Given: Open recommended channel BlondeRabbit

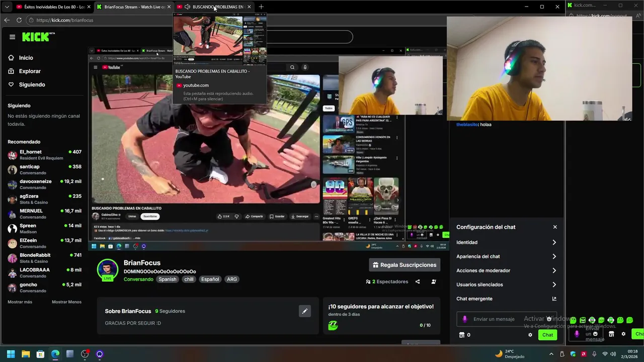Looking at the screenshot, I should [x=44, y=258].
